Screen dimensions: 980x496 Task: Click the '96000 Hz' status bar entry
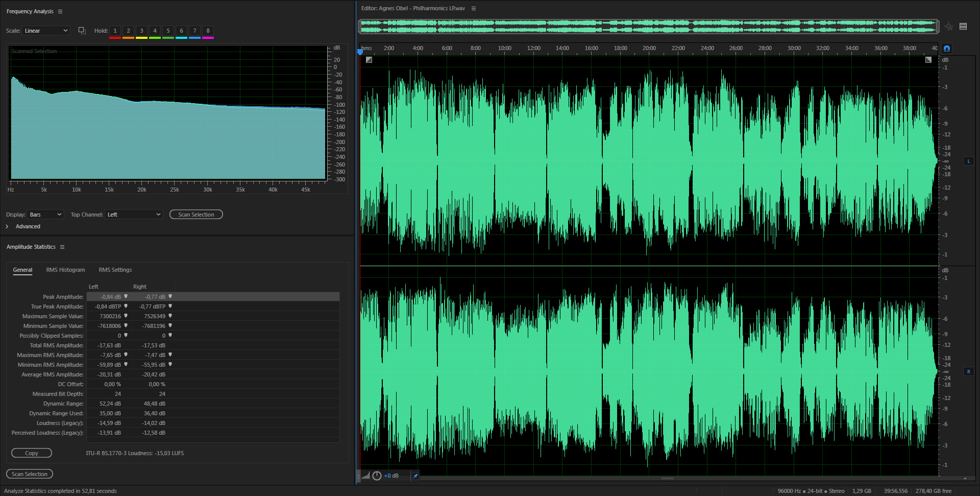789,491
